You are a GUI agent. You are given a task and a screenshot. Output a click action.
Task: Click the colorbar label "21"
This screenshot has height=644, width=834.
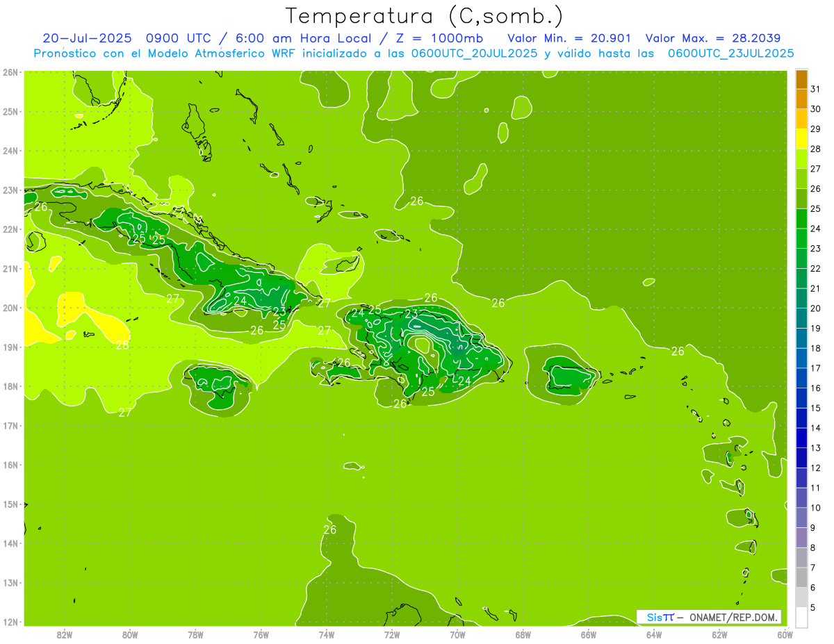pyautogui.click(x=815, y=288)
